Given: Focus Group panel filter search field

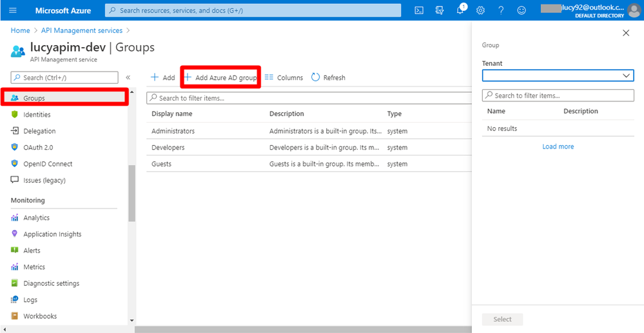Looking at the screenshot, I should tap(558, 96).
